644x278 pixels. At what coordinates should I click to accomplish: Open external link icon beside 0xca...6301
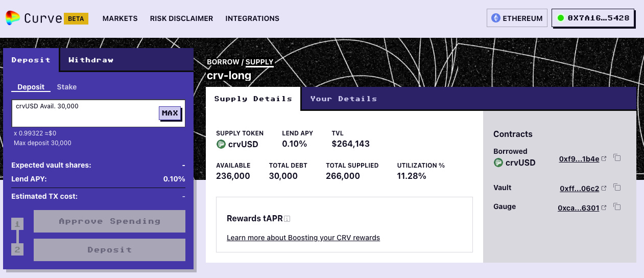[x=604, y=208]
